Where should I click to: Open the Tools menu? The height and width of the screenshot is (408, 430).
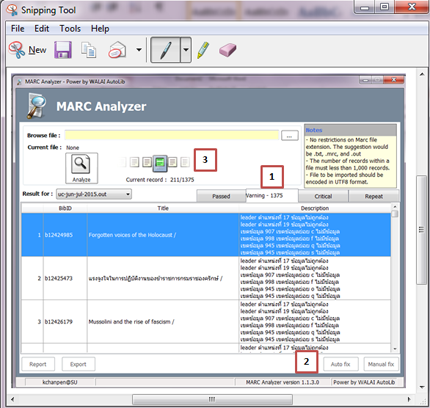tap(70, 29)
